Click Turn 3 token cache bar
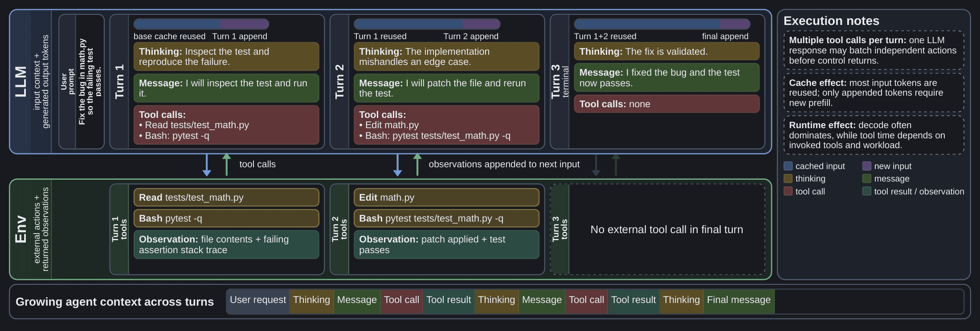 (x=662, y=24)
